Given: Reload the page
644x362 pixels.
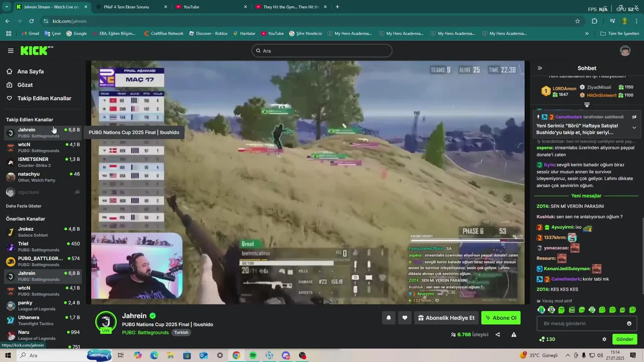Looking at the screenshot, I should 31,21.
